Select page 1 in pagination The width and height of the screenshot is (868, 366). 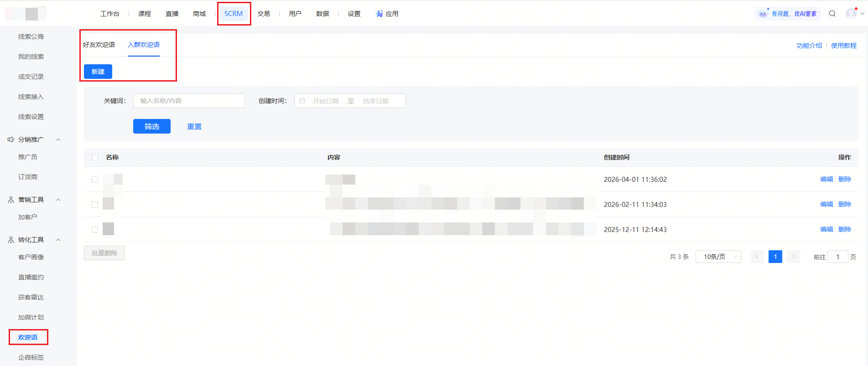(775, 257)
